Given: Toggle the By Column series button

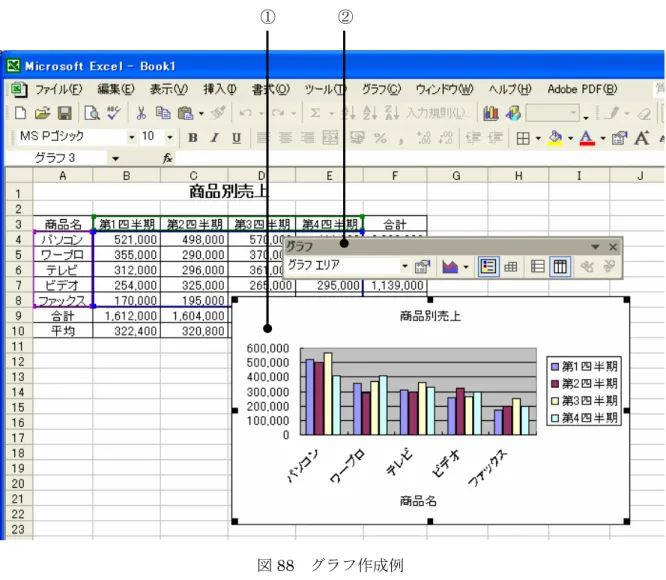Looking at the screenshot, I should point(560,267).
